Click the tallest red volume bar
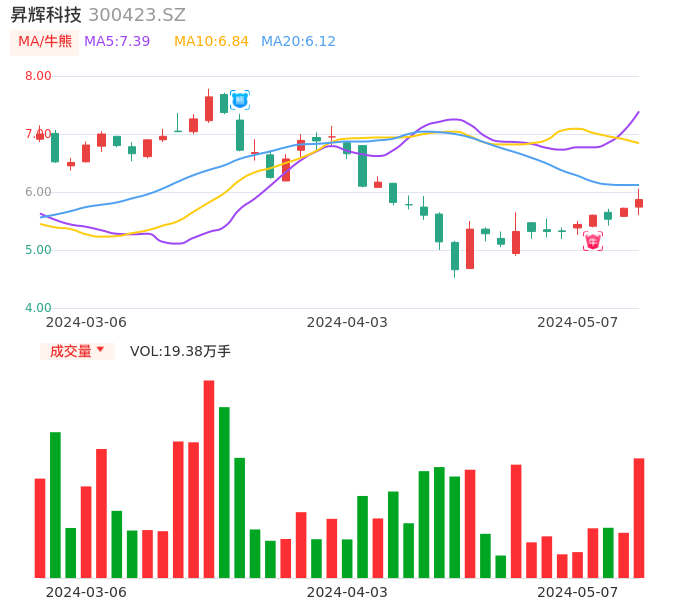Image resolution: width=686 pixels, height=606 pixels. point(209,479)
